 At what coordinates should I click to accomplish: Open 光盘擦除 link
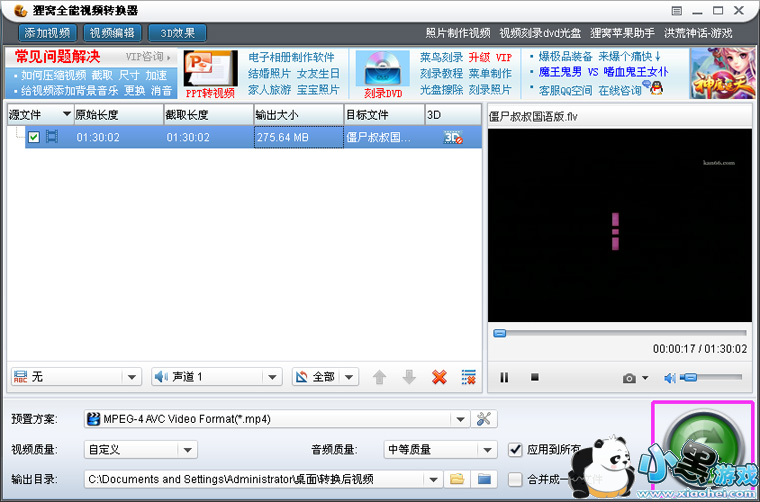[441, 90]
